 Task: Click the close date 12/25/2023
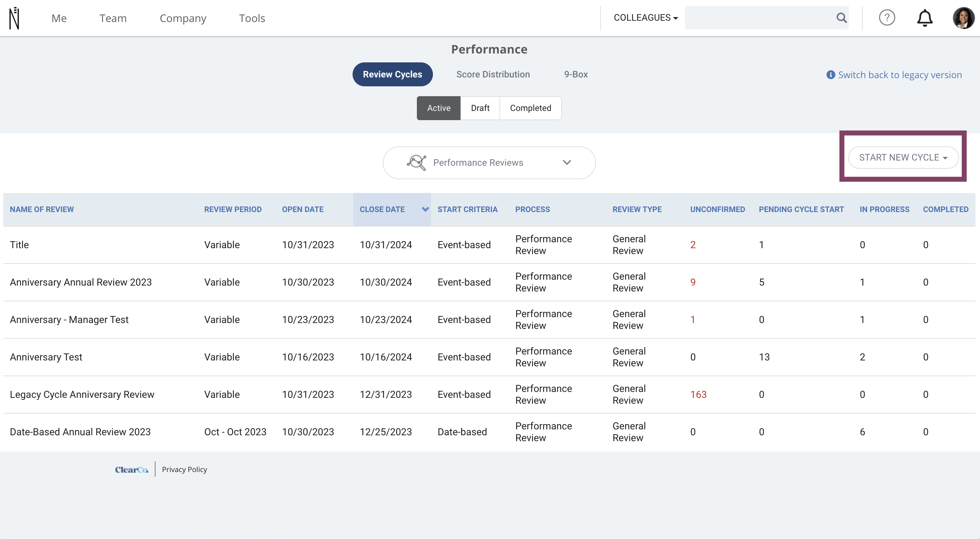click(386, 432)
